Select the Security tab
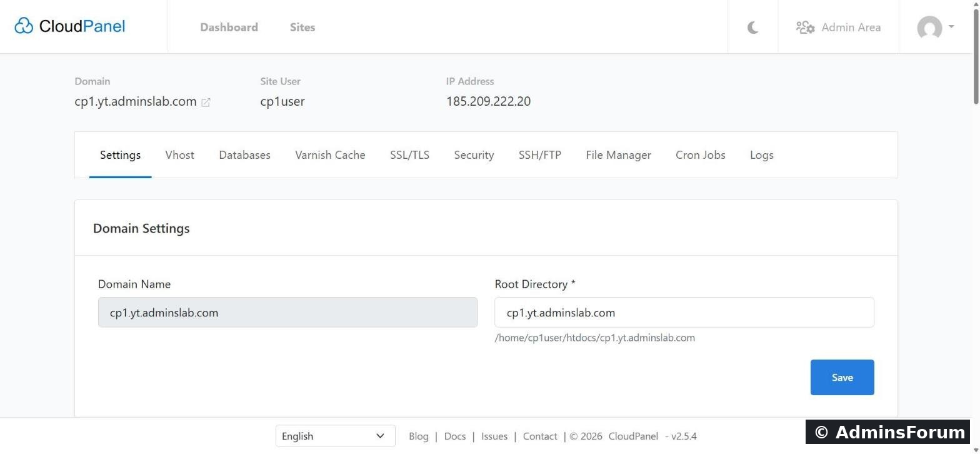The height and width of the screenshot is (454, 980). [474, 155]
